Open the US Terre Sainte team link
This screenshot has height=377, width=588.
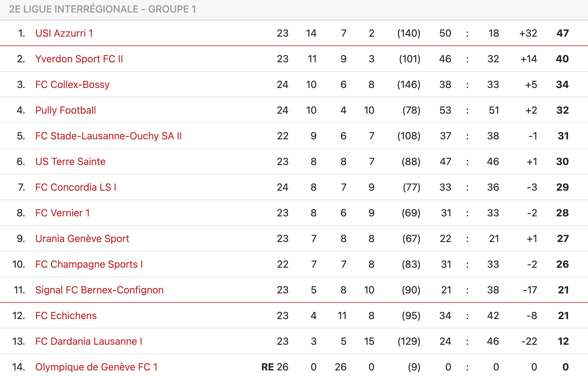click(x=70, y=162)
